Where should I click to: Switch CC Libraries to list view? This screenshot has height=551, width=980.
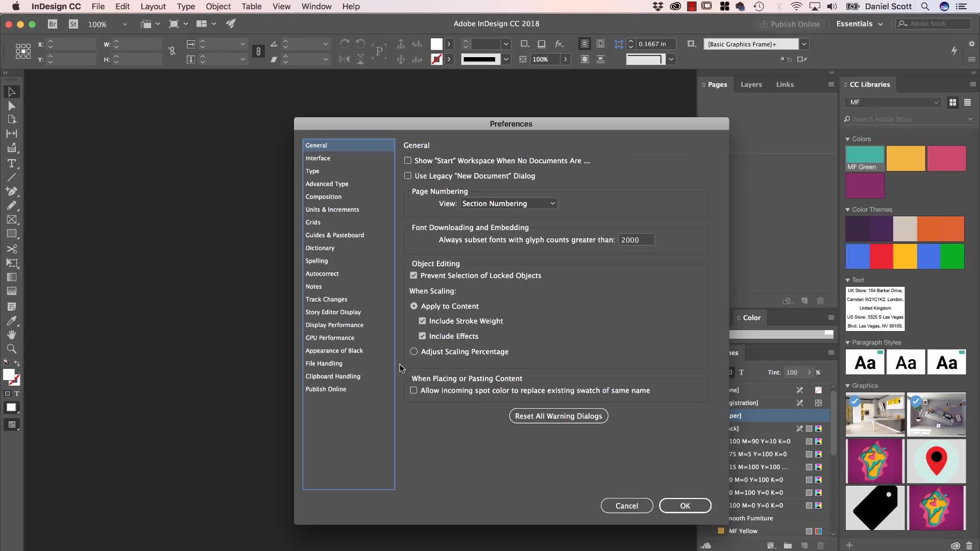967,103
